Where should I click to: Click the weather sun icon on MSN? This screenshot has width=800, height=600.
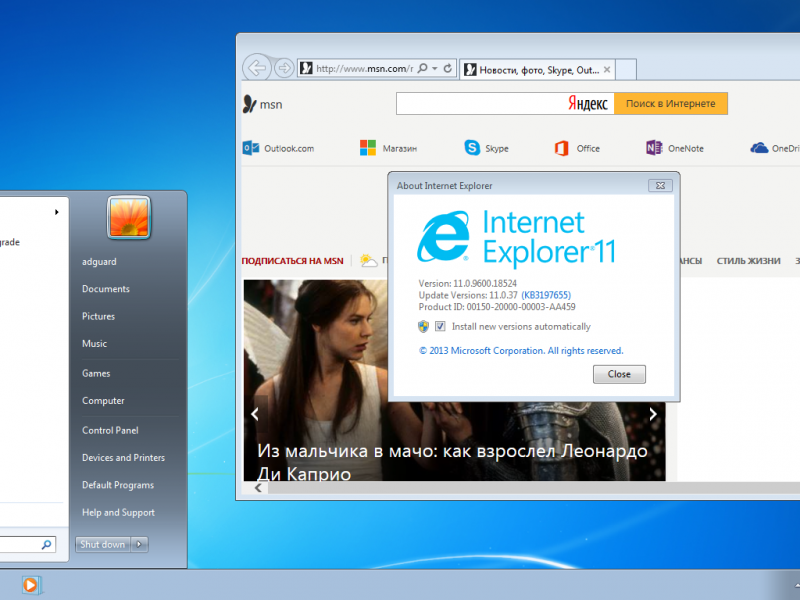pyautogui.click(x=368, y=260)
